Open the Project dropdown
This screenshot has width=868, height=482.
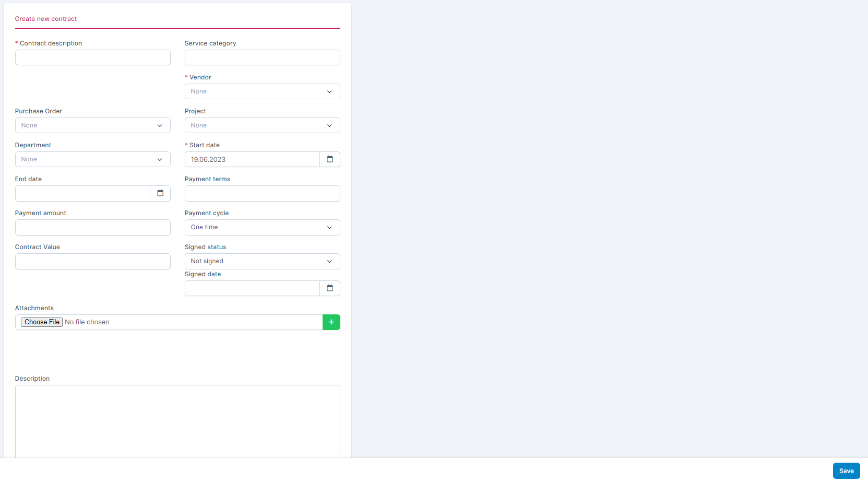pyautogui.click(x=262, y=125)
